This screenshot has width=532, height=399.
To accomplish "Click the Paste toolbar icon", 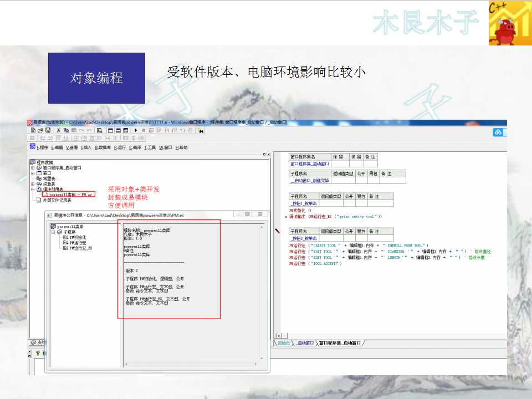I will coord(74,130).
